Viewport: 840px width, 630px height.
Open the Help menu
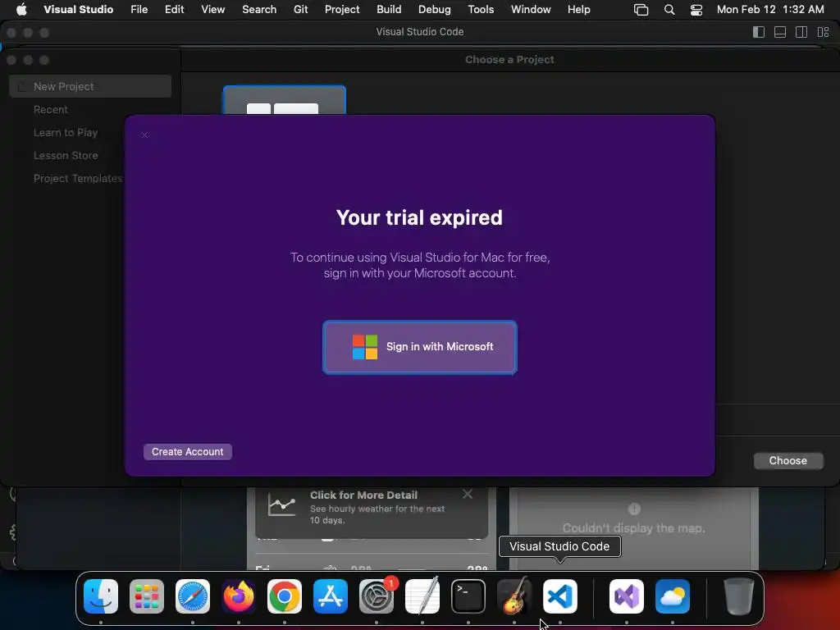(578, 10)
